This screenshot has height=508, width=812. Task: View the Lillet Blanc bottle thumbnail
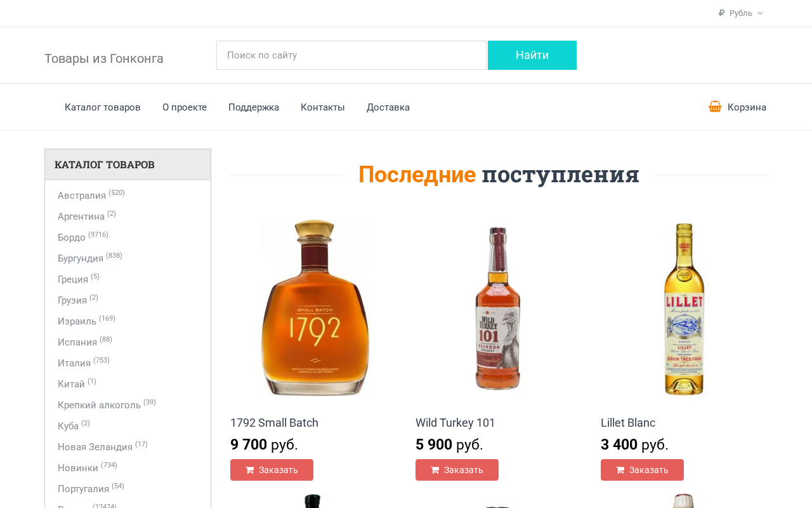684,308
